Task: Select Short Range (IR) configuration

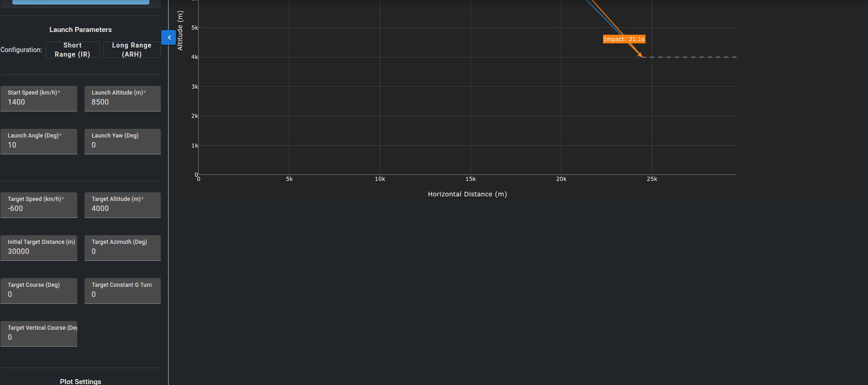Action: click(73, 50)
